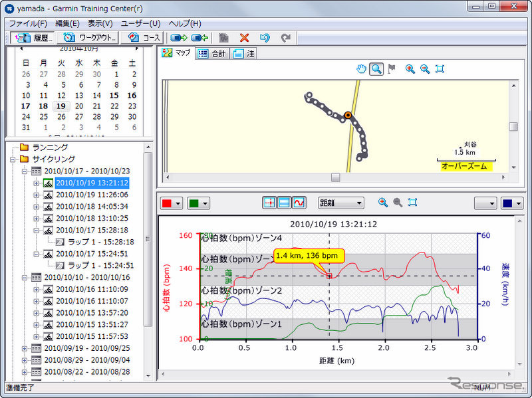
Task: Go to next month in calendar
Action: coord(137,49)
